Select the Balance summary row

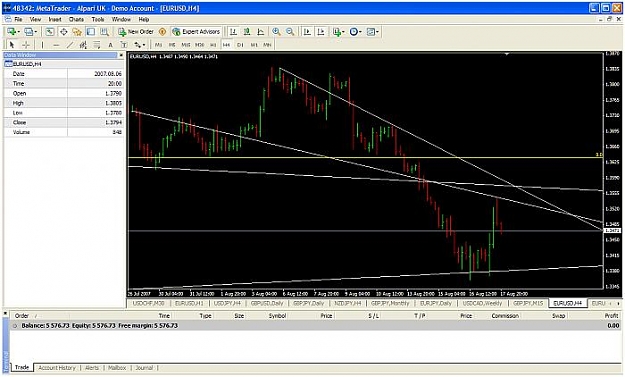(x=315, y=326)
